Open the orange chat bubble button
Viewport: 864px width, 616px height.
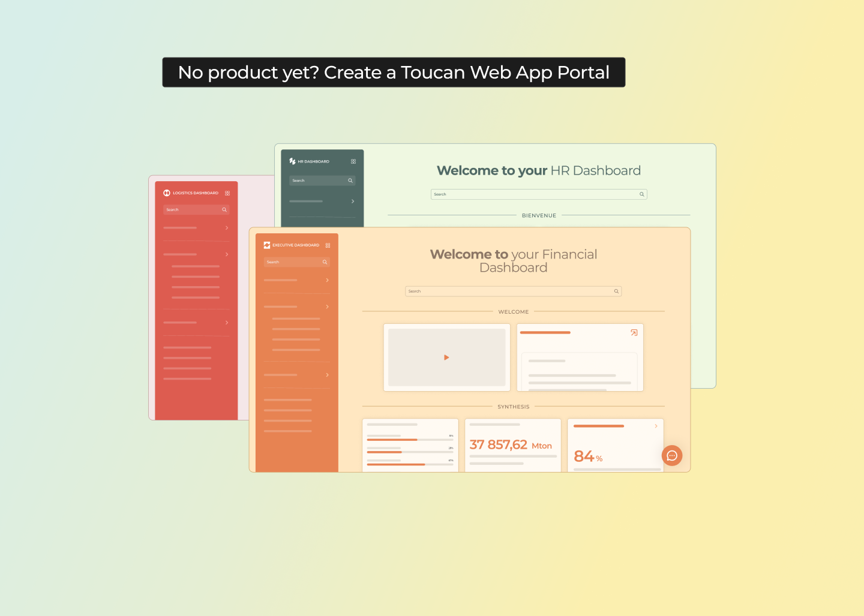click(672, 456)
